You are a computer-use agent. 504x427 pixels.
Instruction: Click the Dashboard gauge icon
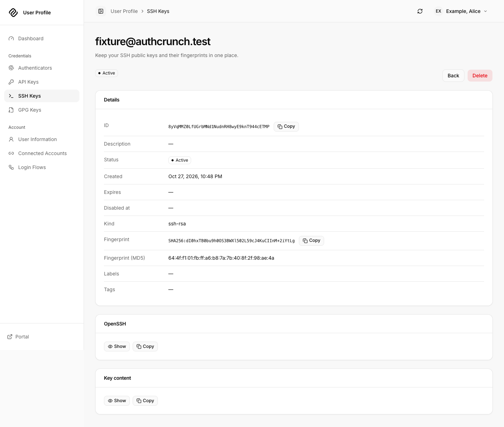pyautogui.click(x=11, y=38)
